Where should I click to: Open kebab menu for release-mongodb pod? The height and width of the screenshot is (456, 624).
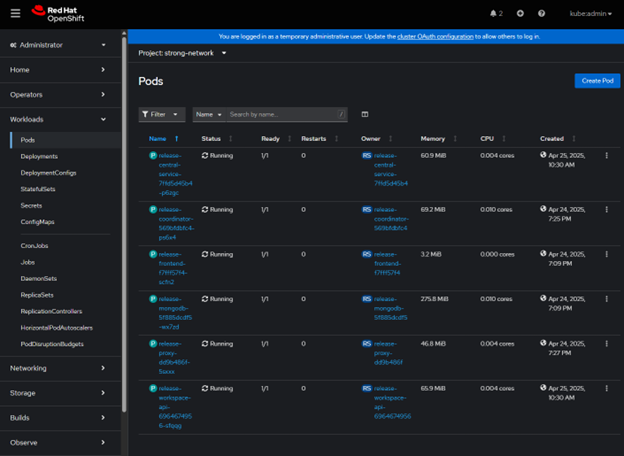coord(606,299)
